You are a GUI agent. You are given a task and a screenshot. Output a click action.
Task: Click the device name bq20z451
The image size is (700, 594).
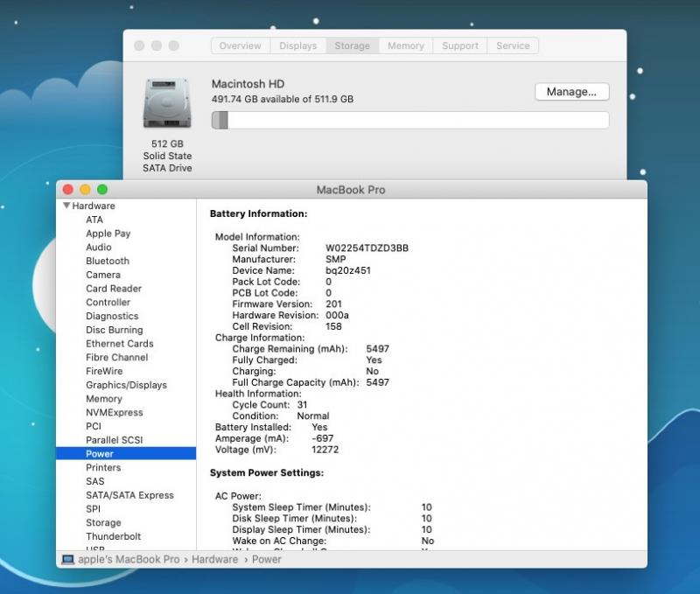[348, 270]
